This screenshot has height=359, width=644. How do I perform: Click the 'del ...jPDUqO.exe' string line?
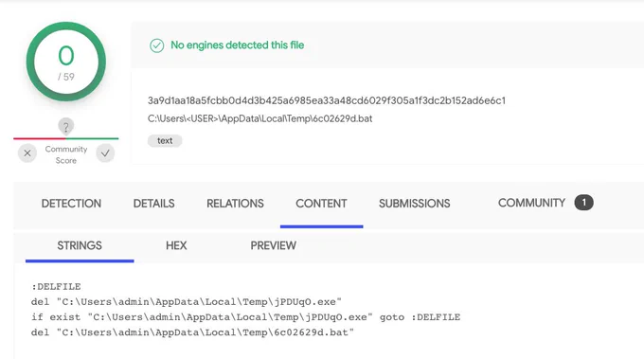click(186, 302)
